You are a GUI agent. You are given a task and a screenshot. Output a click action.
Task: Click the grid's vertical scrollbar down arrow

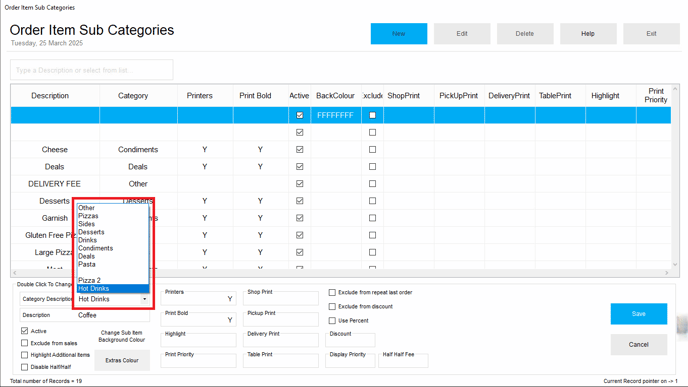click(x=675, y=265)
